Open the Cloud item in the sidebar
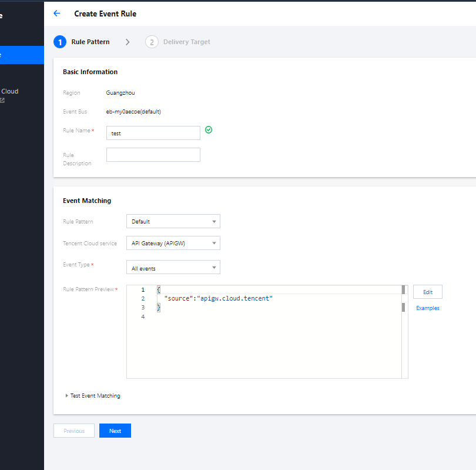The height and width of the screenshot is (470, 476). tap(10, 91)
